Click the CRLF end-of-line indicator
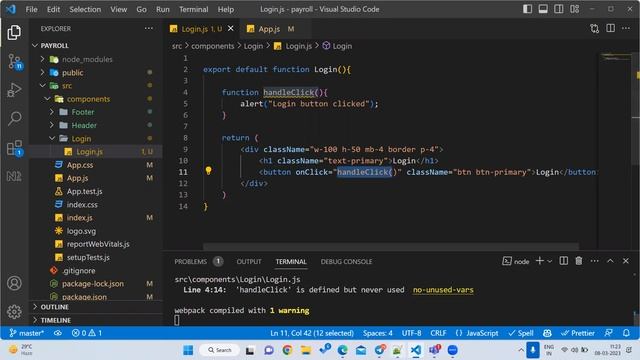Screen dimensions: 640x360 (438, 333)
